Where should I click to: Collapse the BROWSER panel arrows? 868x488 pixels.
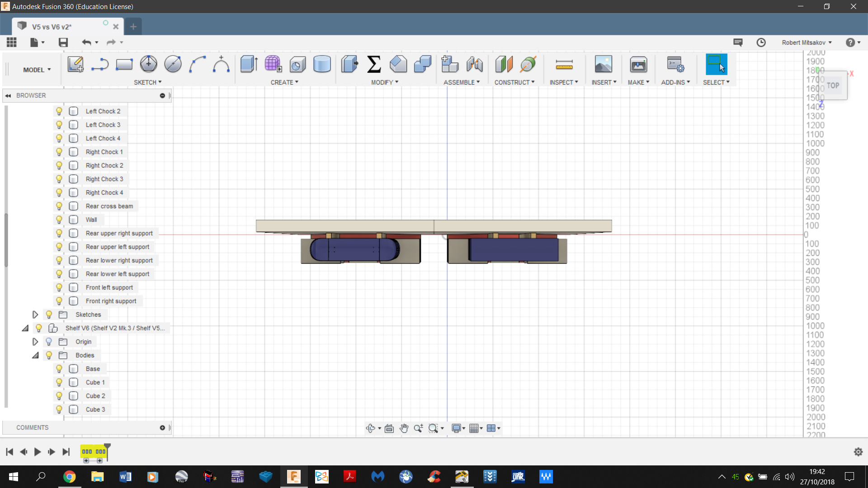tap(8, 96)
